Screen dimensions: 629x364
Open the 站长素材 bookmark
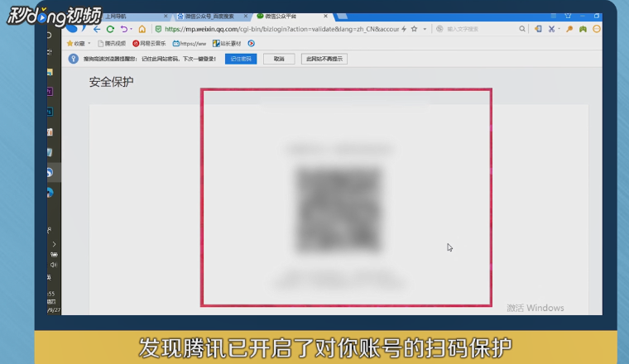(227, 43)
